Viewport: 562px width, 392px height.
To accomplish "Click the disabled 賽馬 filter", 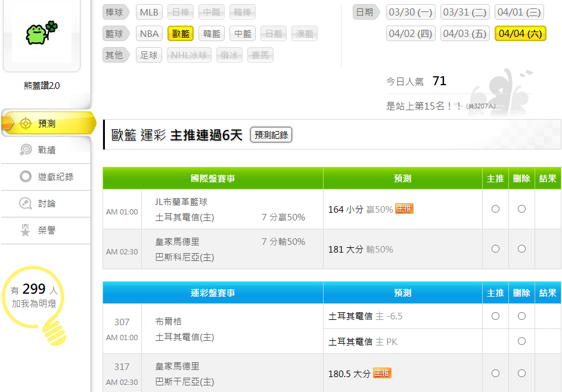I will (x=260, y=55).
